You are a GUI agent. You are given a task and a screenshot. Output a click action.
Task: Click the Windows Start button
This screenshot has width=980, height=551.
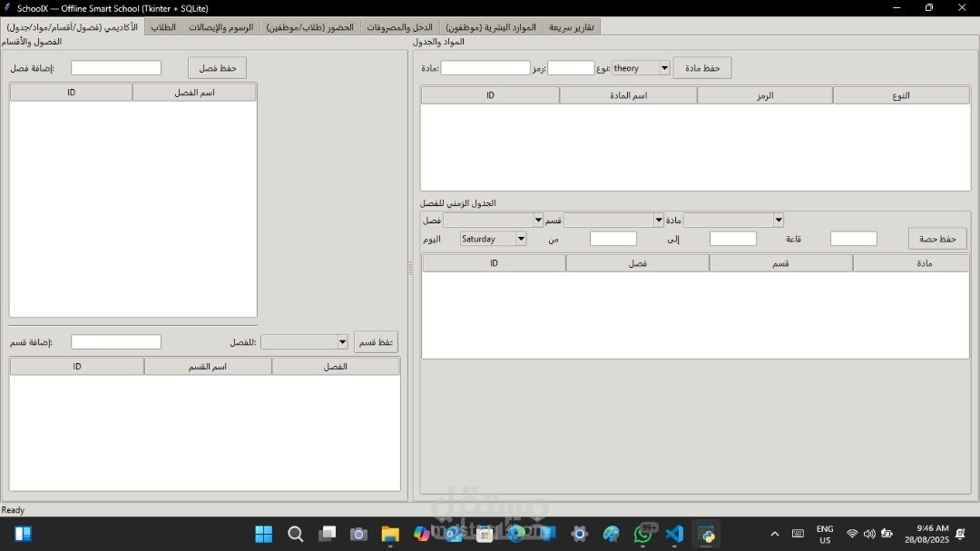[262, 534]
